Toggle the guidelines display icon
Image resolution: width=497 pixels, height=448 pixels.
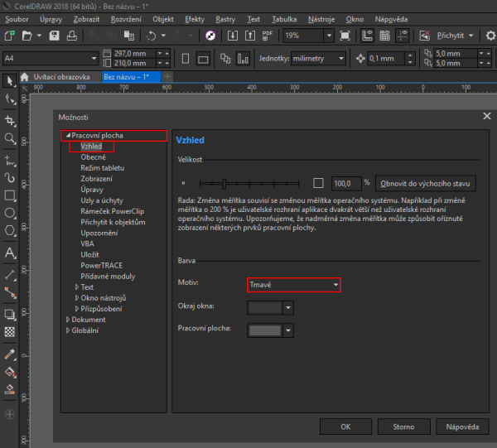click(x=403, y=36)
